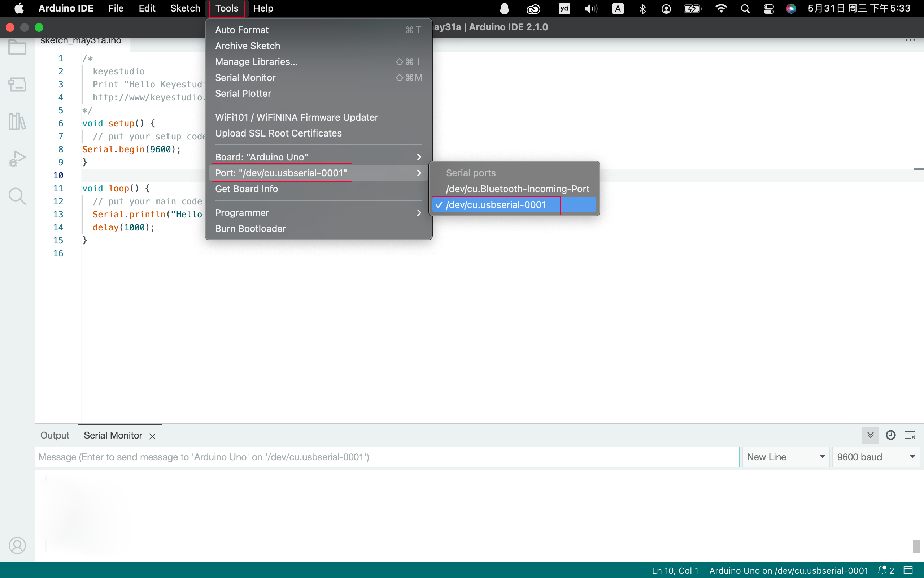Image resolution: width=924 pixels, height=578 pixels.
Task: Open the date and time menu bar clock
Action: (x=859, y=8)
